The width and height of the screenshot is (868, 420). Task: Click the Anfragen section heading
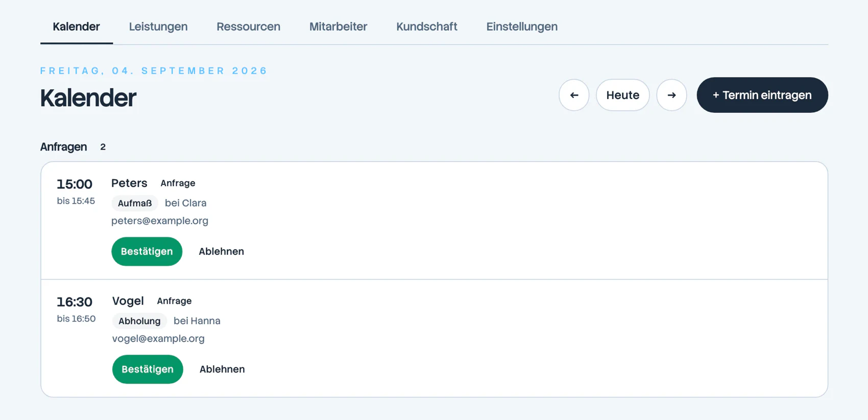(64, 147)
